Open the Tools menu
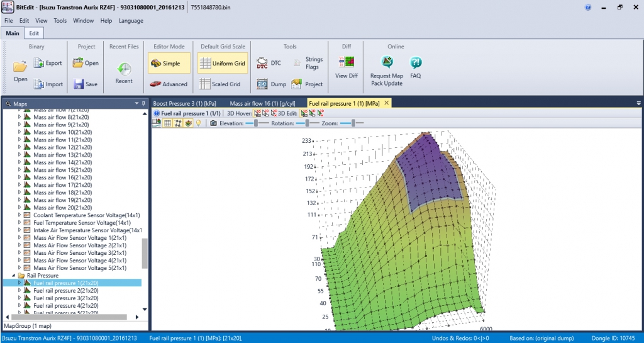 pos(60,21)
